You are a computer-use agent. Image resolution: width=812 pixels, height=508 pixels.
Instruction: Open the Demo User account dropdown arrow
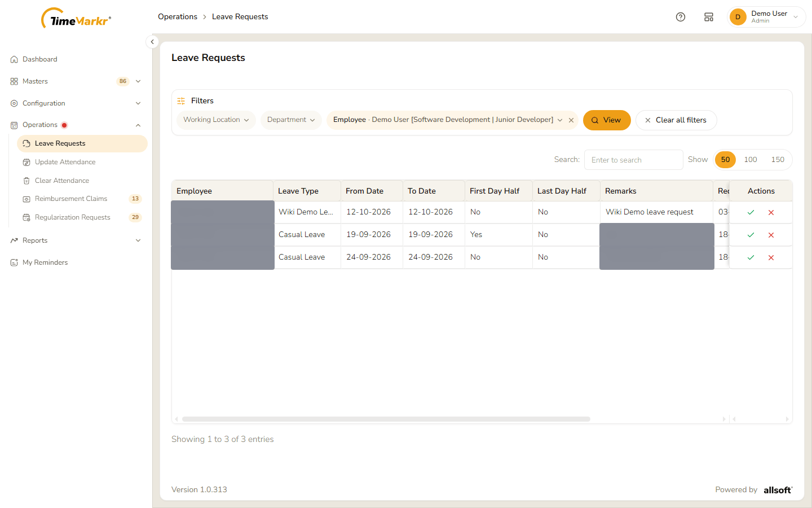point(796,17)
